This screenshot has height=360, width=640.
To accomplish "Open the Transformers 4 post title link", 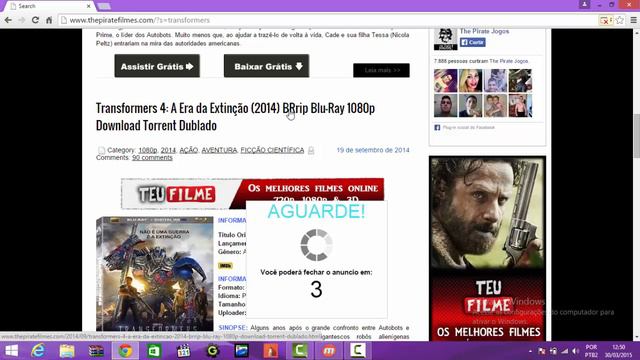I will click(235, 117).
